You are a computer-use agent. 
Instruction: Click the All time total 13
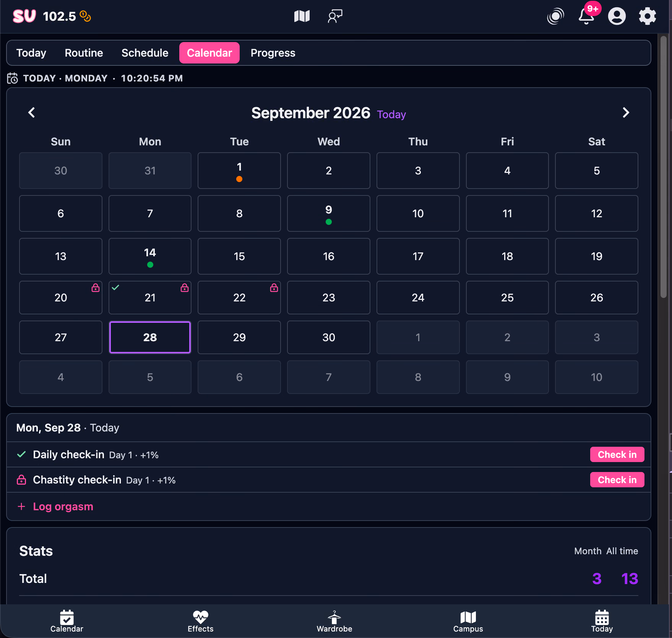[630, 579]
